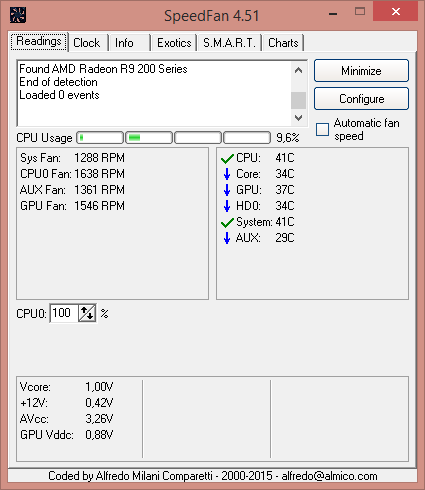Click the SpeedFan app icon in title bar
The image size is (425, 490).
point(18,15)
